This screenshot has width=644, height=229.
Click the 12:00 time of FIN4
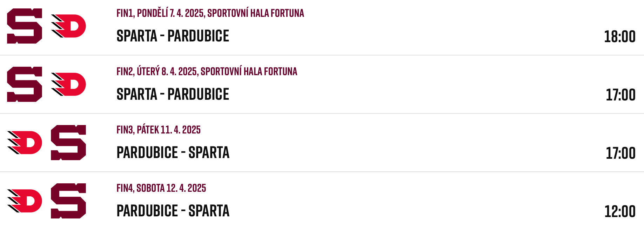(x=620, y=211)
